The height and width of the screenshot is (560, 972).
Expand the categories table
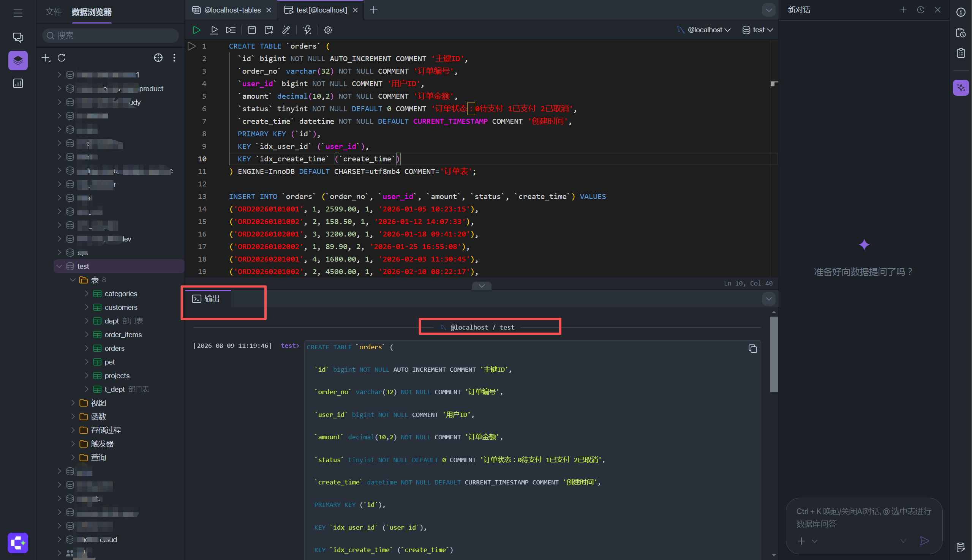coord(87,293)
